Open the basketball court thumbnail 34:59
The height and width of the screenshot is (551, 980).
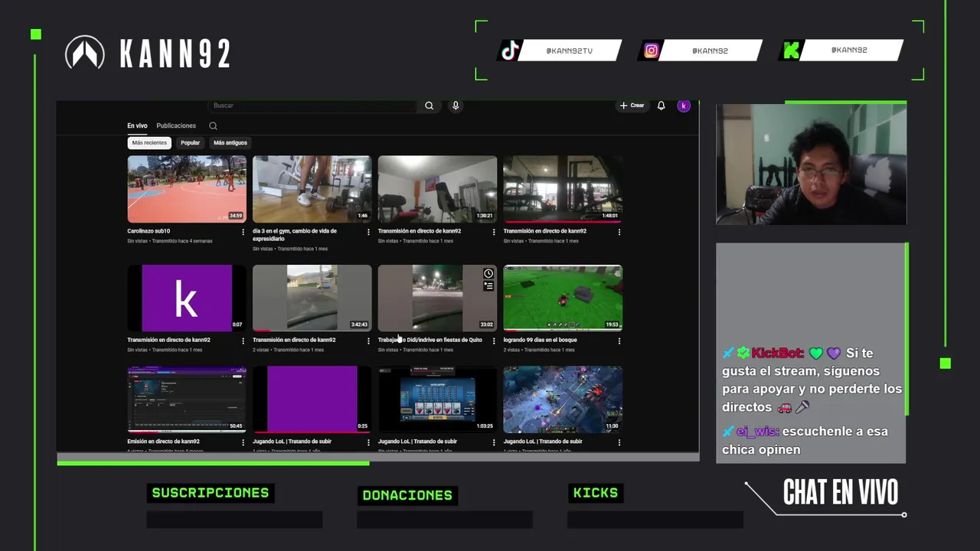pyautogui.click(x=187, y=189)
